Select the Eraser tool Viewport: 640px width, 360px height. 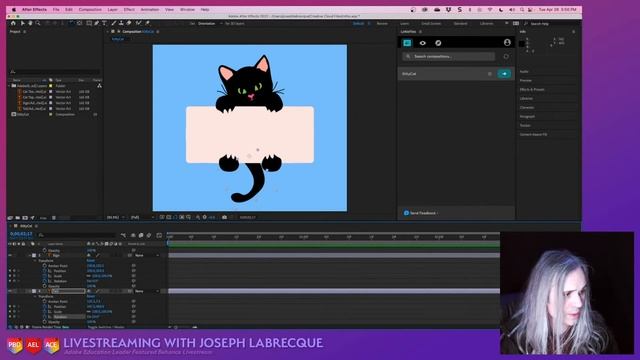coord(129,23)
